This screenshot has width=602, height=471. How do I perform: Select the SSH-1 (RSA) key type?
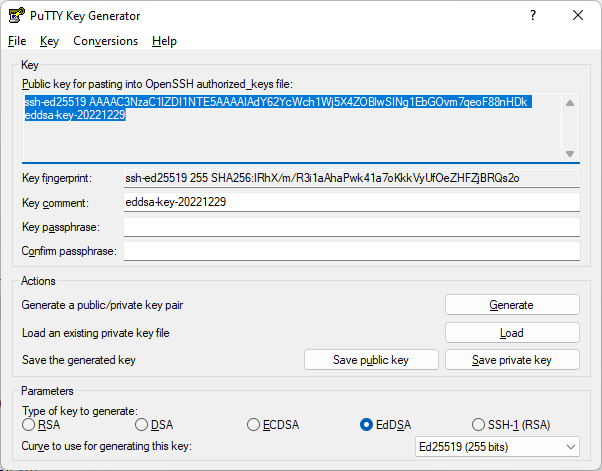pos(479,425)
